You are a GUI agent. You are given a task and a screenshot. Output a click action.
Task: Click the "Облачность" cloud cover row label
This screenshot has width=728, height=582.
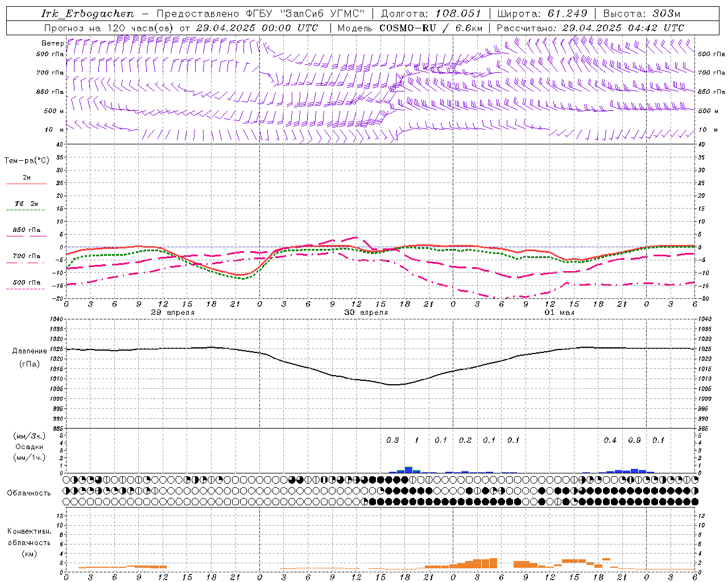(29, 493)
